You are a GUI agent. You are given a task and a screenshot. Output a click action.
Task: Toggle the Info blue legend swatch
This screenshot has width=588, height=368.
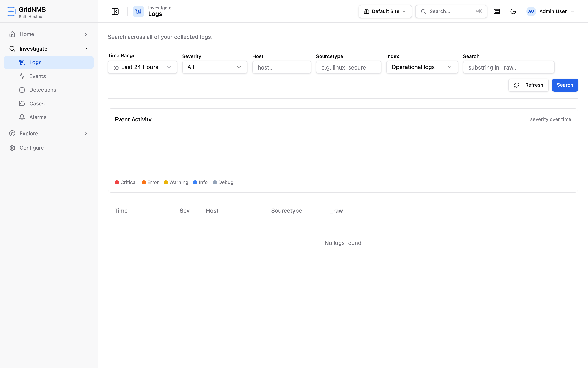[195, 182]
